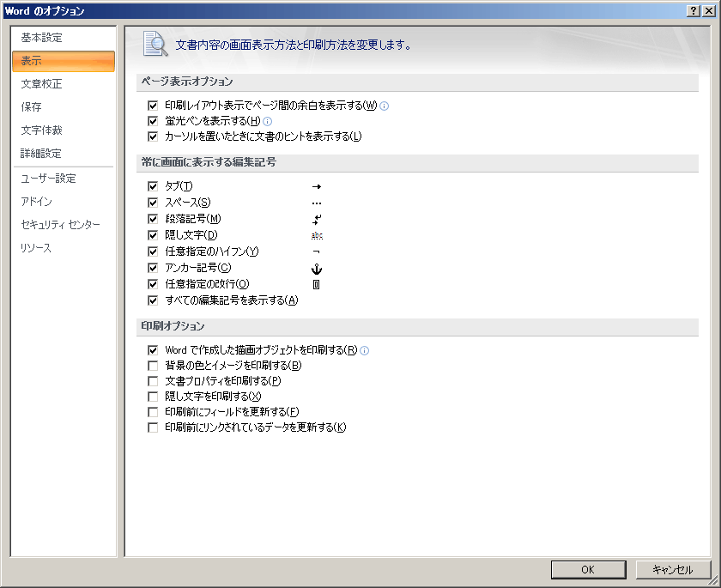Toggle the スペース checkbox
Image resolution: width=721 pixels, height=588 pixels.
(153, 203)
